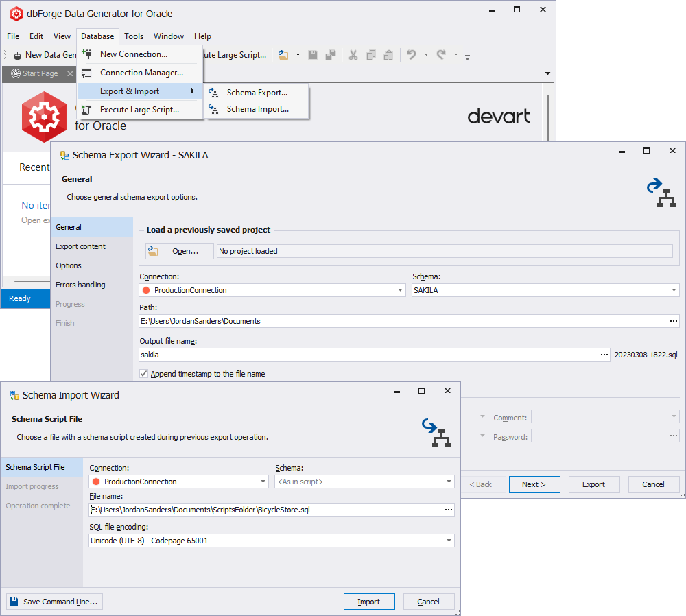The width and height of the screenshot is (686, 616).
Task: Expand the SQL file encoding dropdown
Action: (449, 541)
